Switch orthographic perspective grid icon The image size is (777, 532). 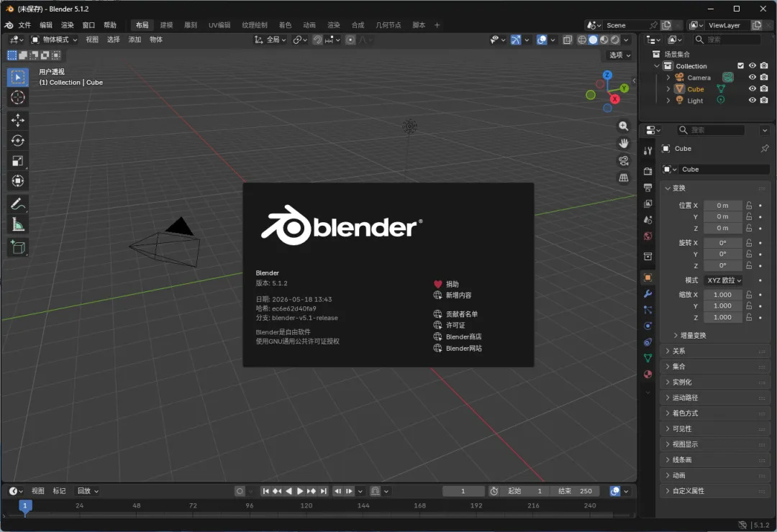pos(623,178)
